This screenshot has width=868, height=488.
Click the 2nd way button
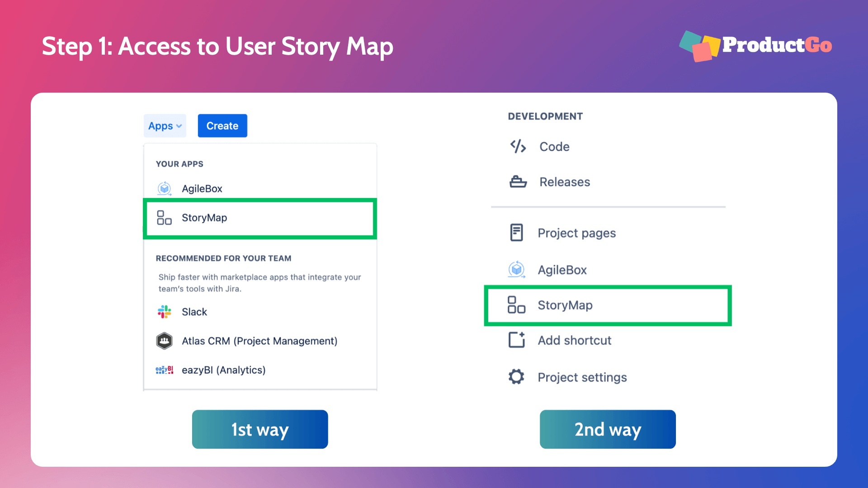pyautogui.click(x=608, y=429)
